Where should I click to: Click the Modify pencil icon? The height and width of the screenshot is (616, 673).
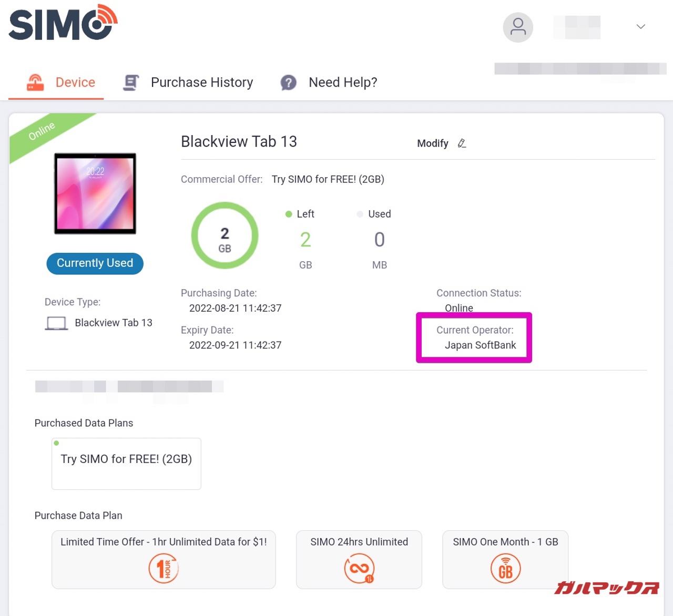(462, 143)
